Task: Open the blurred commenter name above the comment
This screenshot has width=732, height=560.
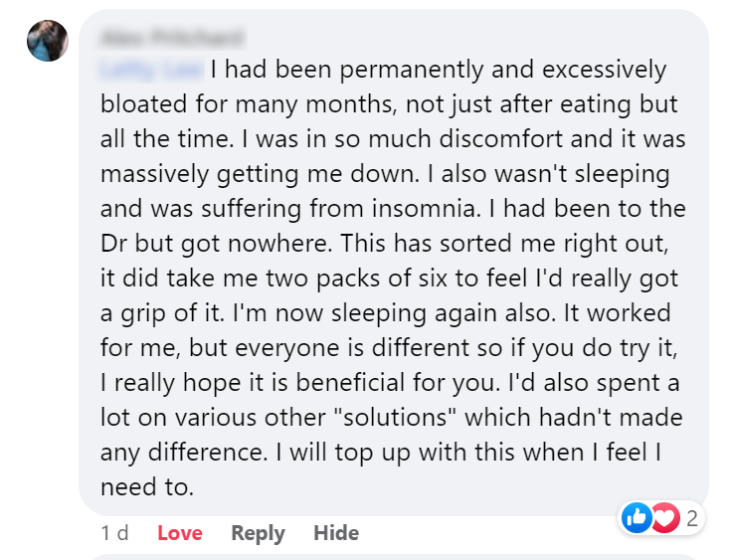Action: pyautogui.click(x=171, y=39)
